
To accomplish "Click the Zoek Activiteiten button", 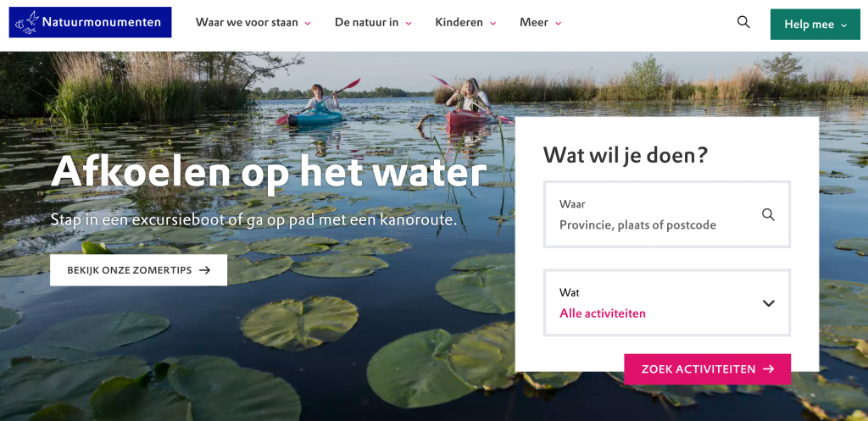I will tap(708, 369).
